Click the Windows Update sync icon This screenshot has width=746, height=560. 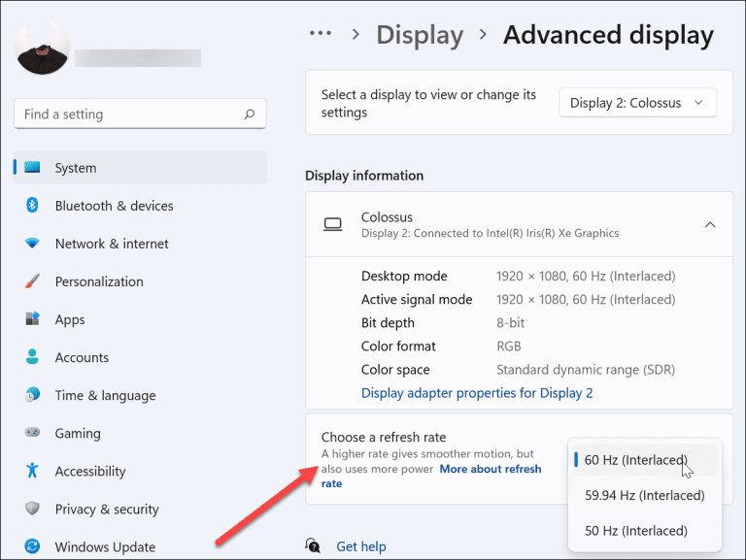32,546
